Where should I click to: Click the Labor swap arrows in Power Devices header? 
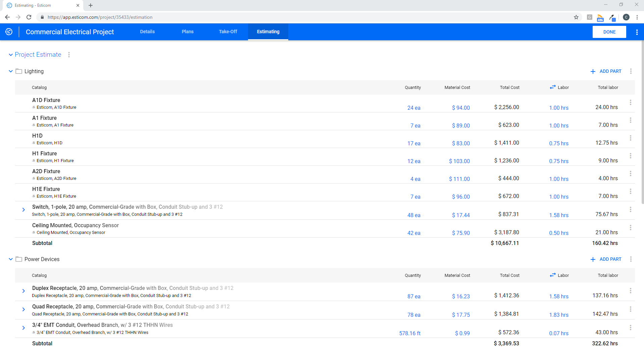[x=552, y=275]
